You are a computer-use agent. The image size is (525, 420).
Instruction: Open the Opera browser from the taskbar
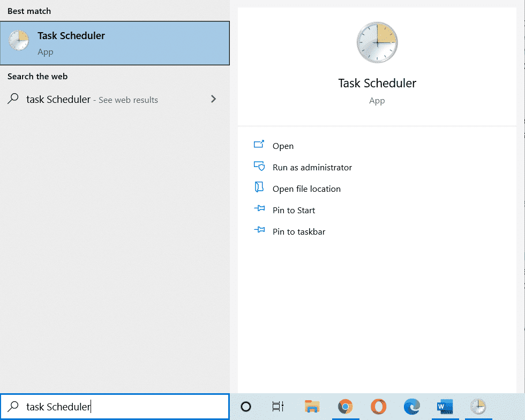pos(379,407)
